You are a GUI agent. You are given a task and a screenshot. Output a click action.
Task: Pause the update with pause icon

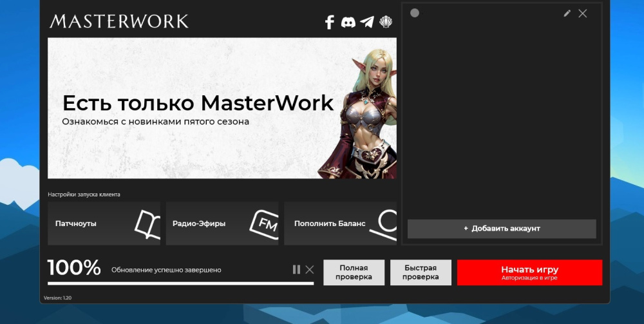pos(296,269)
